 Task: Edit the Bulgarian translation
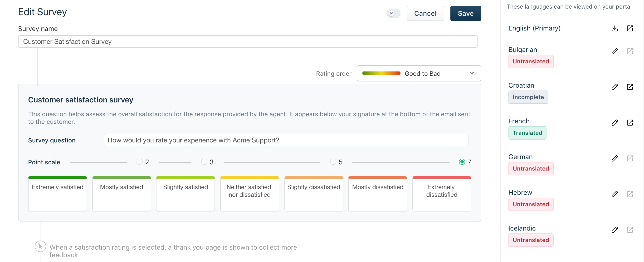(x=615, y=51)
